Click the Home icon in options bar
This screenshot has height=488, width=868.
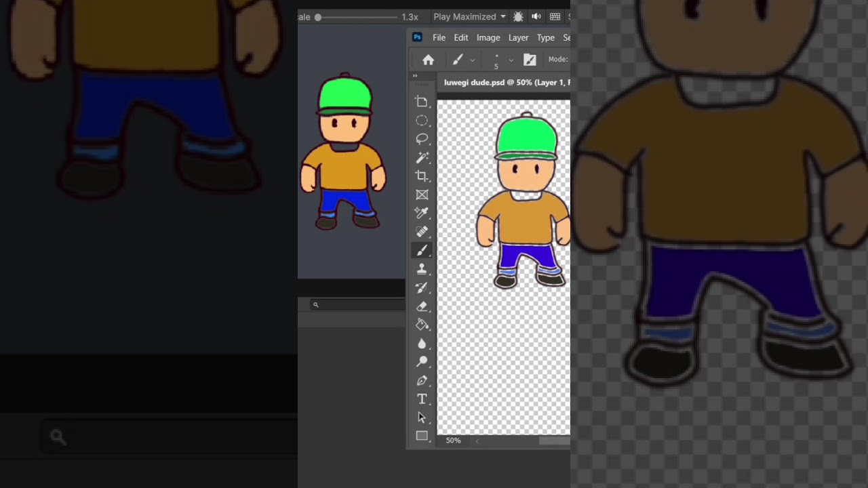point(428,60)
